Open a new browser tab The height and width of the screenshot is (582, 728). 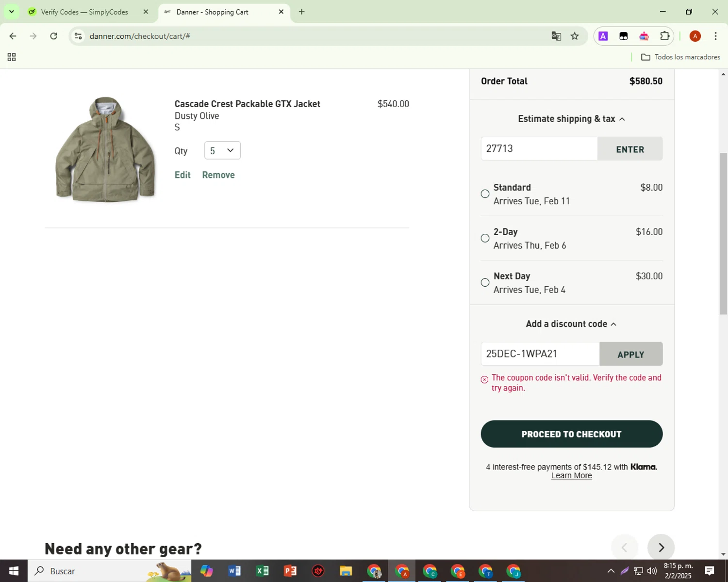(301, 12)
